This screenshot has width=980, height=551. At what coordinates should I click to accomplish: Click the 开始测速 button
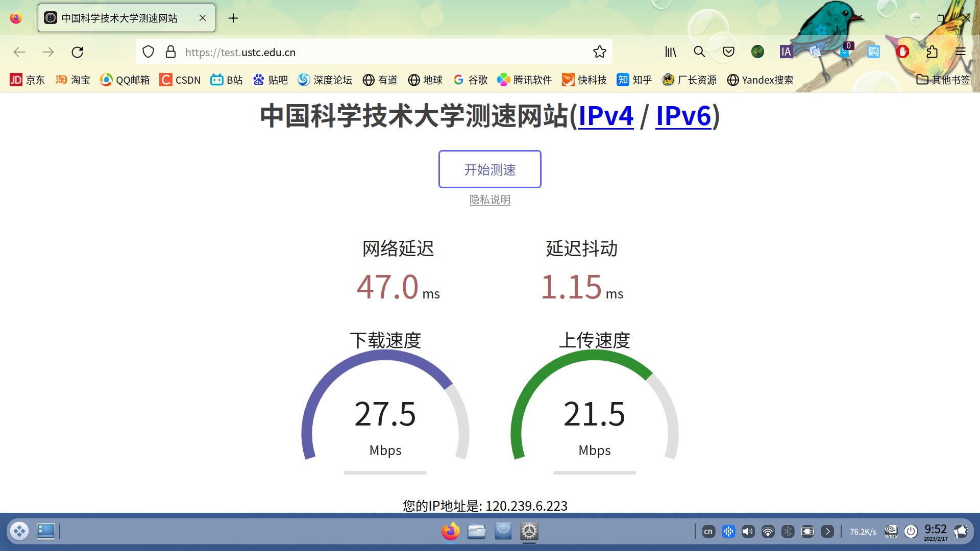pos(489,169)
